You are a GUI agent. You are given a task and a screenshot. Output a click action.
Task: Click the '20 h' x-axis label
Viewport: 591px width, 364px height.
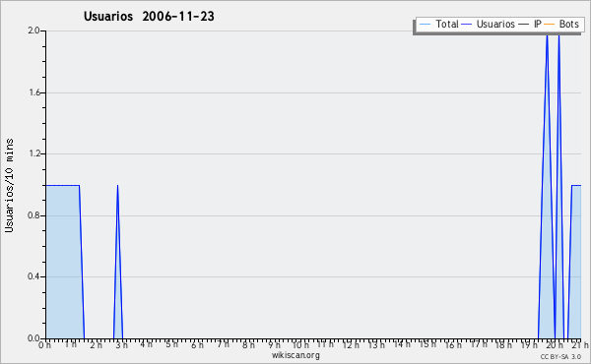(555, 344)
